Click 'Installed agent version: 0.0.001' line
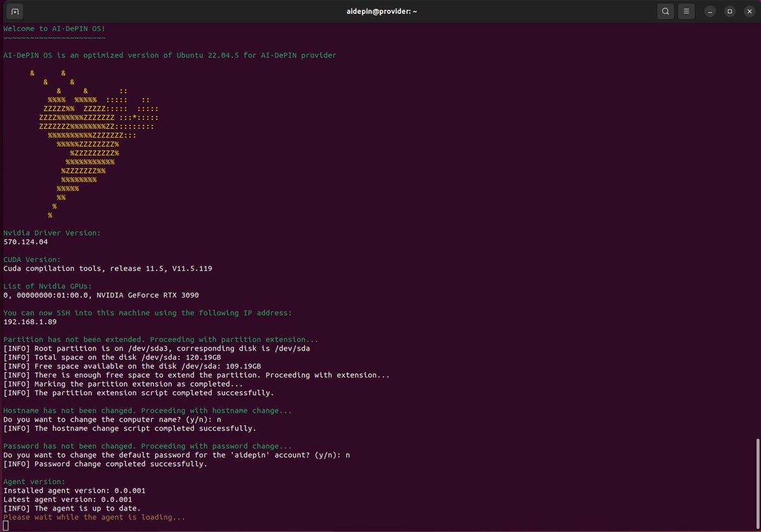 tap(74, 490)
